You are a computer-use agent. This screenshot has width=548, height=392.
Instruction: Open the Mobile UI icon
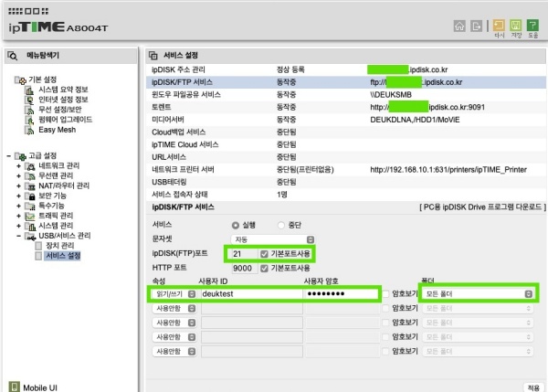click(x=14, y=386)
